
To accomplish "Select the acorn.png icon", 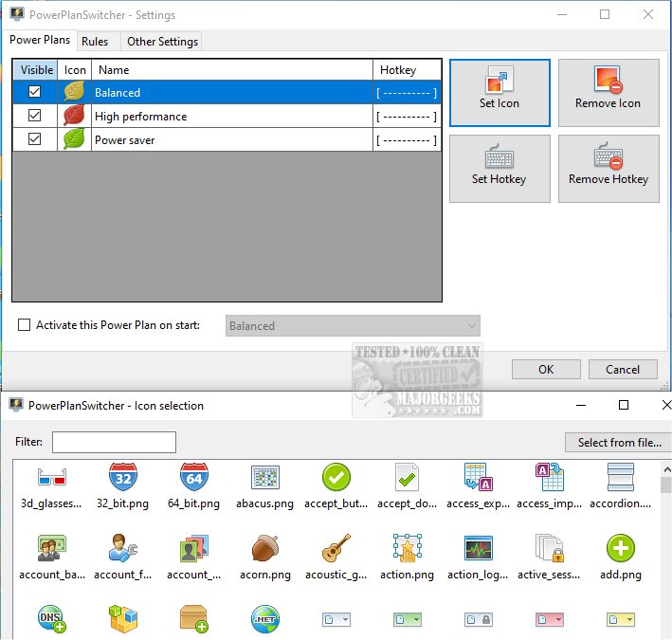I will coord(264,548).
